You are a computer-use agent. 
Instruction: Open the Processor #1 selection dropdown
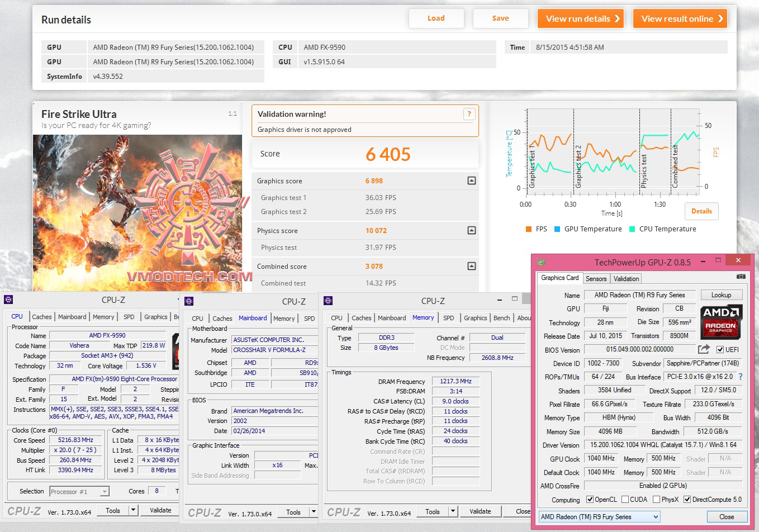tap(105, 492)
